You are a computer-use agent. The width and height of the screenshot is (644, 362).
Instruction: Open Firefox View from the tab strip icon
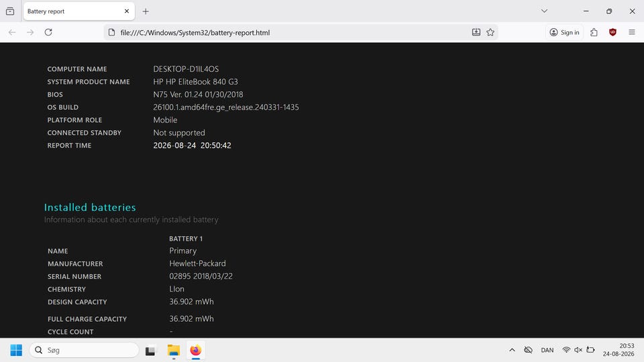pyautogui.click(x=10, y=11)
